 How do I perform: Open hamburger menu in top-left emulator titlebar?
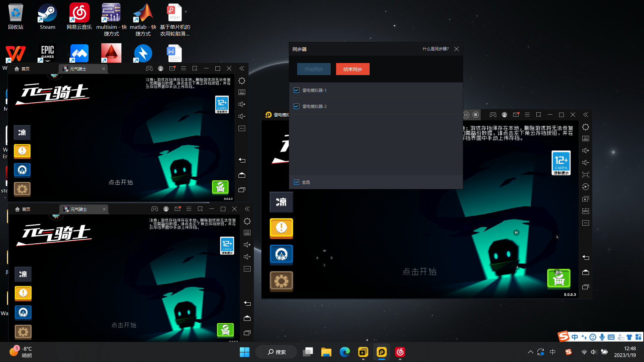tap(183, 68)
